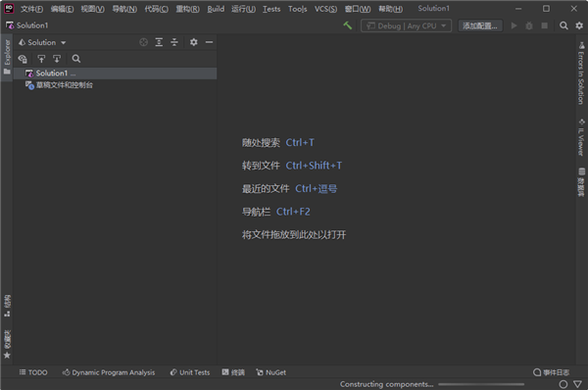Screen dimensions: 588x390
Task: Click the Stop square icon
Action: pos(545,25)
